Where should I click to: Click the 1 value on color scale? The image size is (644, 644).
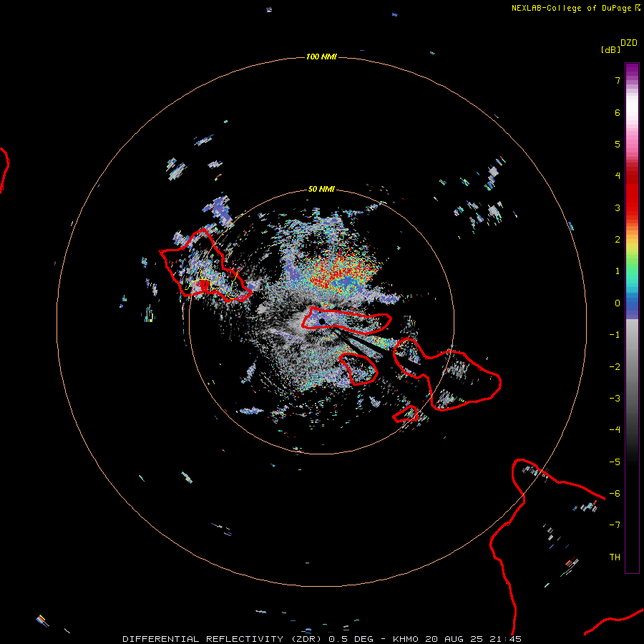click(x=618, y=271)
